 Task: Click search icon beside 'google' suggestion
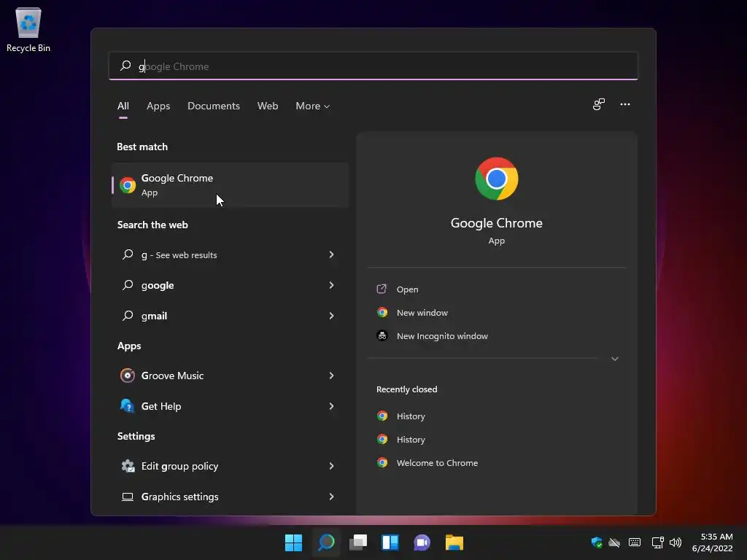pos(128,285)
